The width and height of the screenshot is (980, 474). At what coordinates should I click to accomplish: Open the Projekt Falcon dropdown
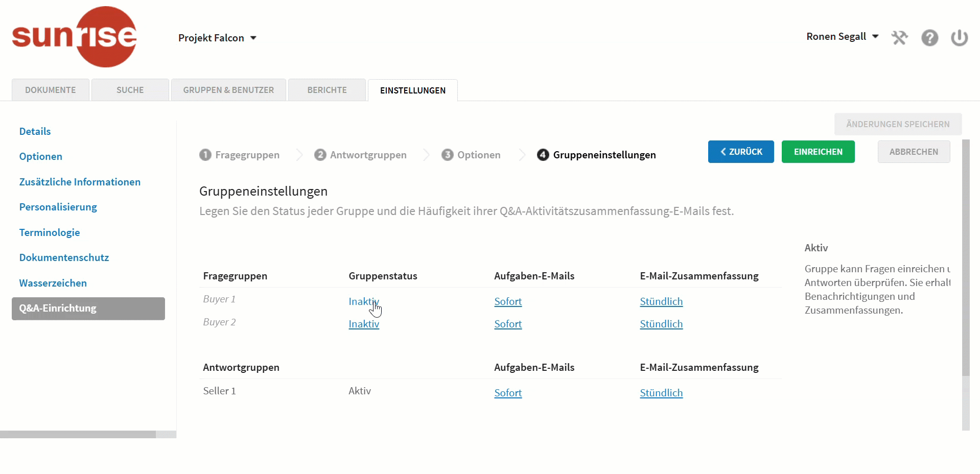pos(217,38)
